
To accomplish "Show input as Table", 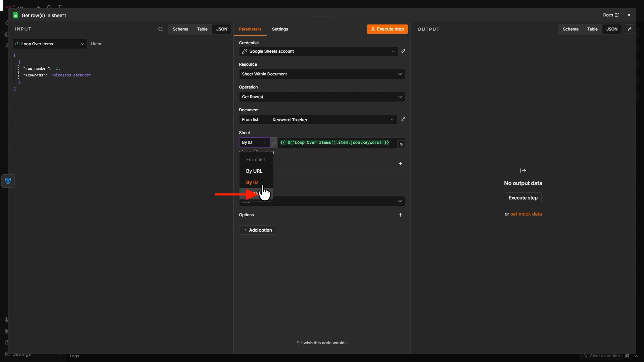I will point(202,29).
